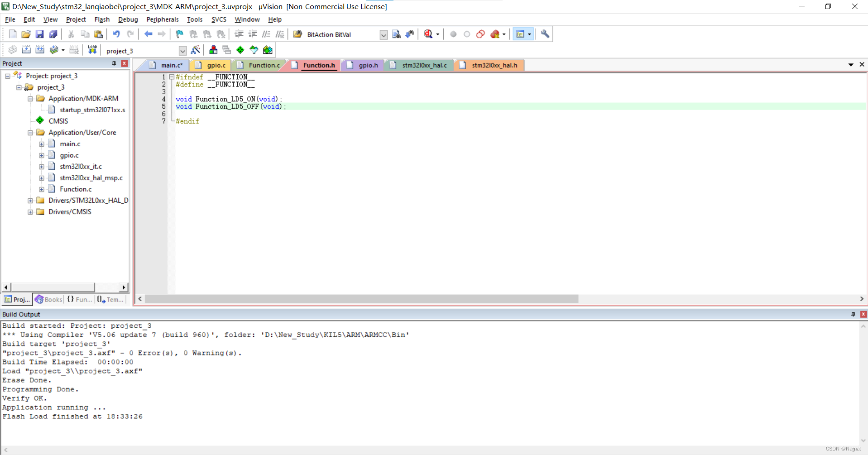Select startup_stm32l071xx.s in the project tree
This screenshot has width=868, height=455.
pyautogui.click(x=92, y=110)
